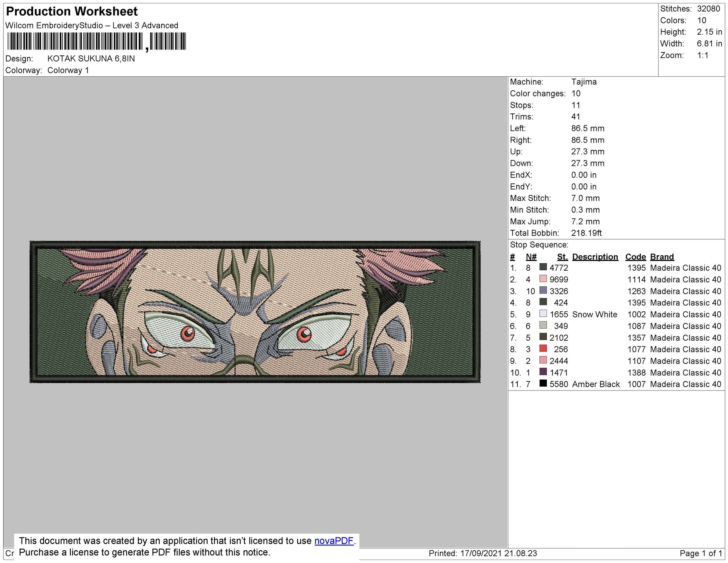This screenshot has width=728, height=563.
Task: Click the Production Worksheet title
Action: pyautogui.click(x=72, y=11)
